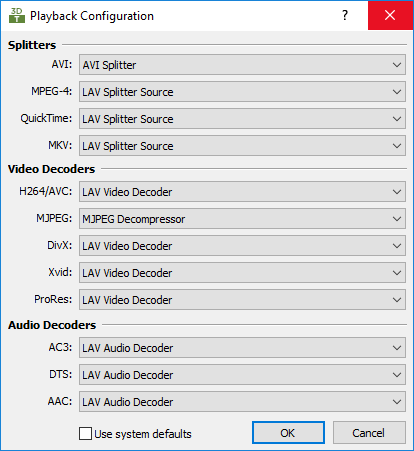Click the Cancel button

click(369, 433)
